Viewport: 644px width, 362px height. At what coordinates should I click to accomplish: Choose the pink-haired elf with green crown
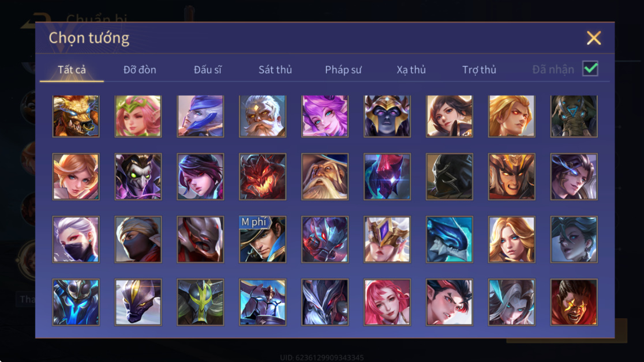click(x=138, y=116)
